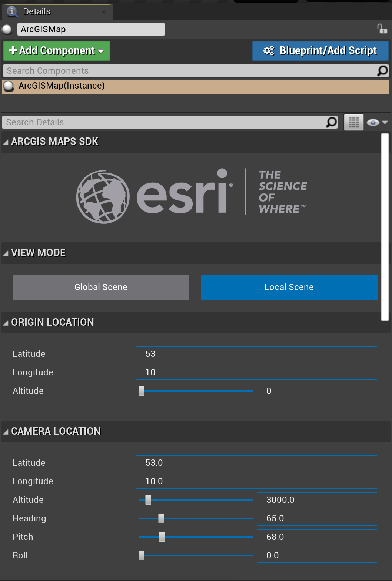Click the Camera Roll slider handle

click(x=142, y=555)
